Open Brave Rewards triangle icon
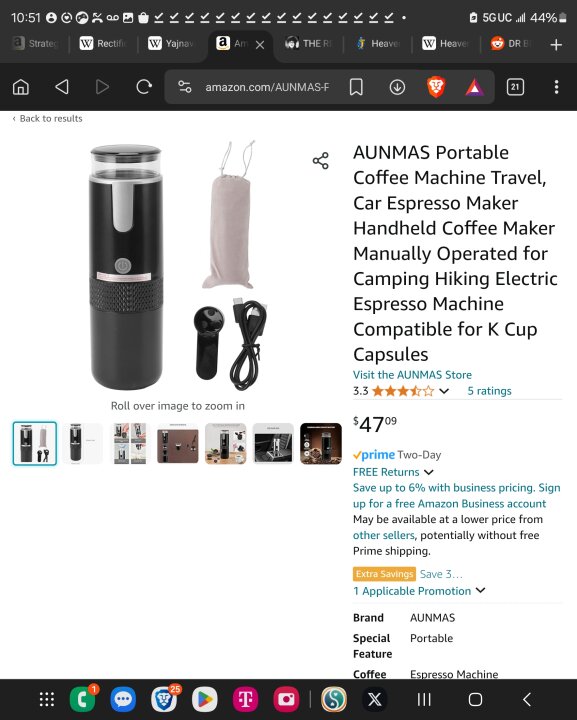This screenshot has height=720, width=577. (474, 87)
